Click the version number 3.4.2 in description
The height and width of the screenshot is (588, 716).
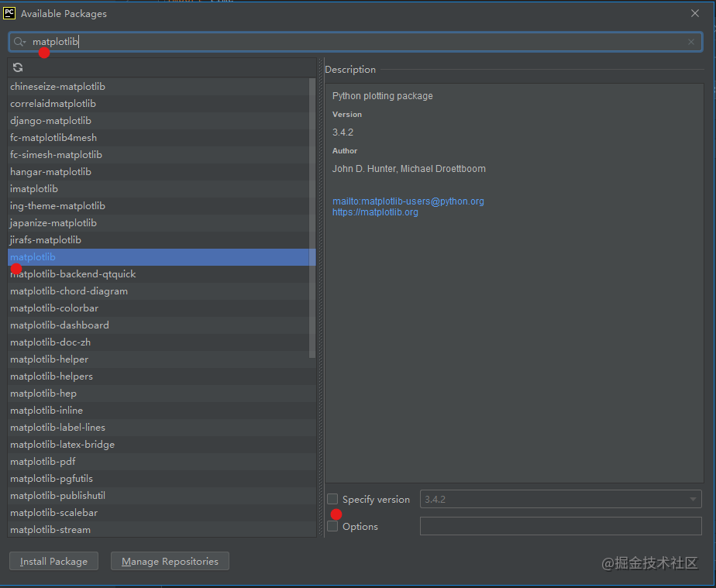(x=343, y=132)
